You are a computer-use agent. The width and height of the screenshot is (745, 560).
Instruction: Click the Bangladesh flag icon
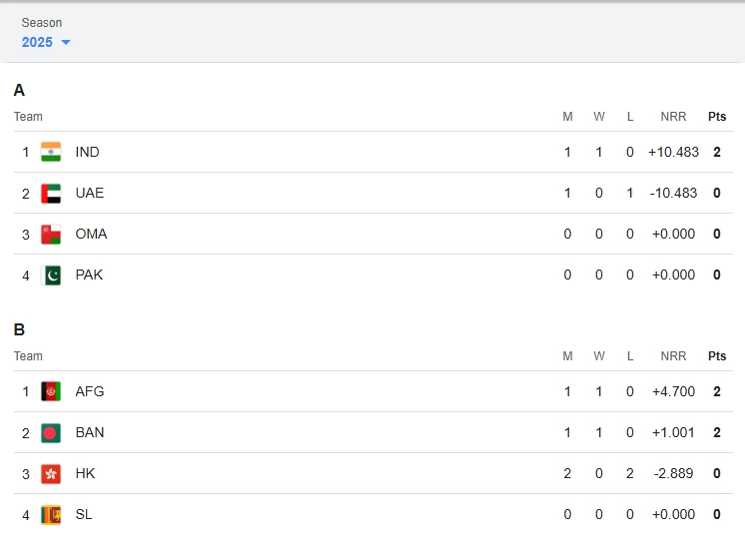[x=51, y=432]
